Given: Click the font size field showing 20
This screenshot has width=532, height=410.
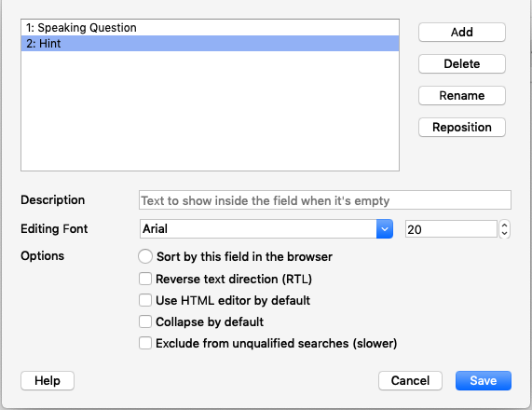Looking at the screenshot, I should pos(451,229).
